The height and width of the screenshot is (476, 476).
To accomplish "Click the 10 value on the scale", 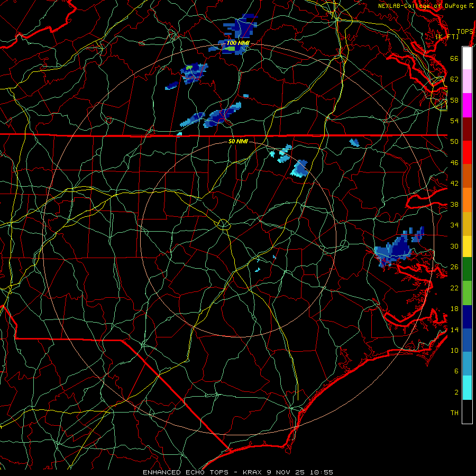I will (454, 350).
